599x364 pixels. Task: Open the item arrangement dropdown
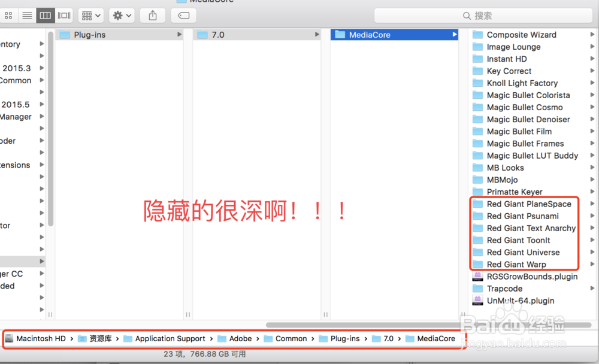(x=90, y=16)
